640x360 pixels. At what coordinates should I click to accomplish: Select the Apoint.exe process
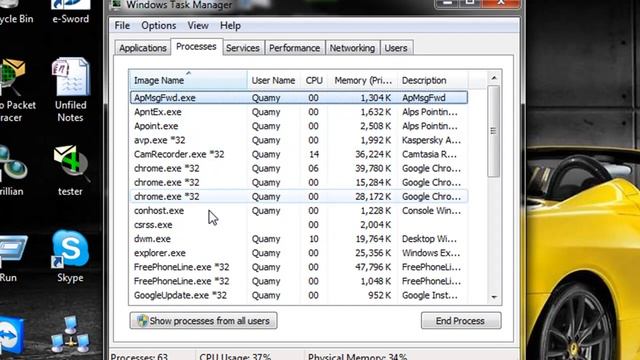[x=299, y=126]
